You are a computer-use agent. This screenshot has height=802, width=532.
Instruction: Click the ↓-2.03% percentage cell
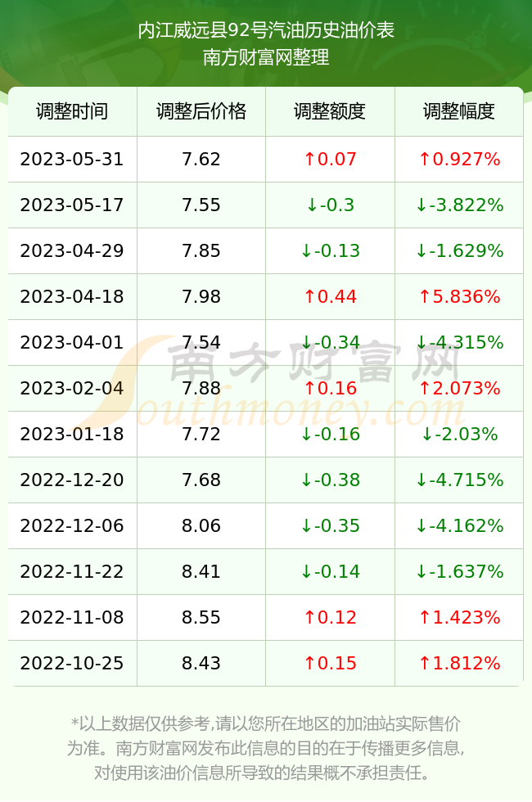(x=459, y=435)
